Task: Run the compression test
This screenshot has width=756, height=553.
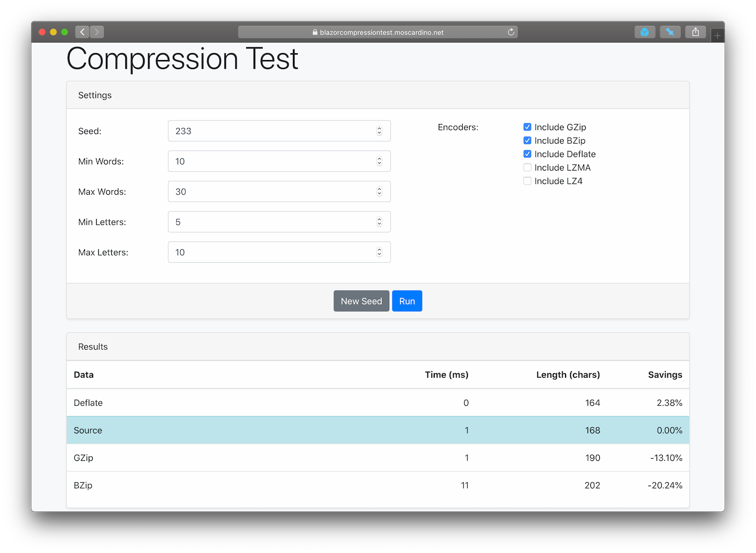Action: tap(407, 301)
